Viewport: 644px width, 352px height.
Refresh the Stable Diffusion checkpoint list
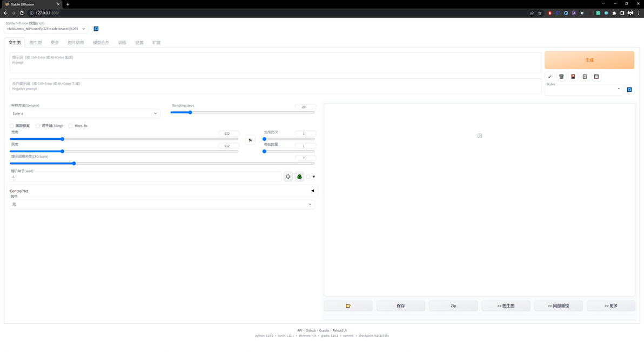96,29
